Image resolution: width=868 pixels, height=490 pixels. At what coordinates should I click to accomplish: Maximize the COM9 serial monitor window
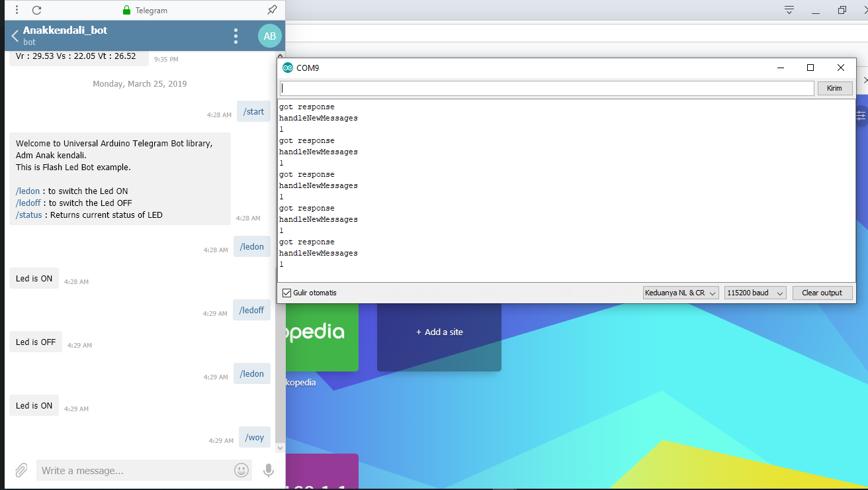coord(810,68)
